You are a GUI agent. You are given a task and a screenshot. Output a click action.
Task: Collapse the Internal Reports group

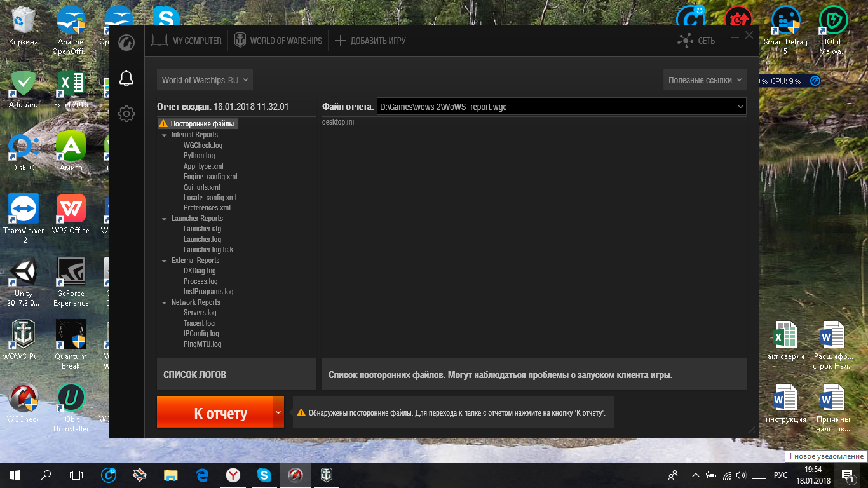point(165,135)
